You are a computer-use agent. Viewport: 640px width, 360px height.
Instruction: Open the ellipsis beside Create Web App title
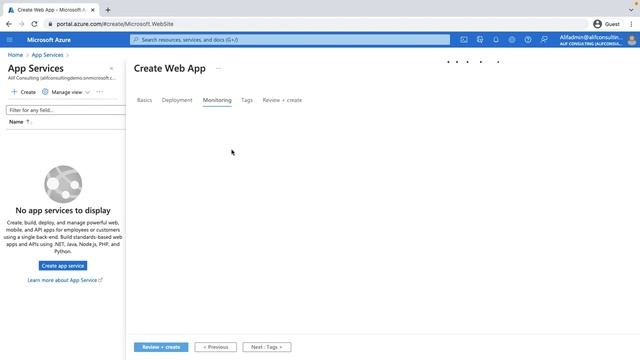tap(218, 69)
